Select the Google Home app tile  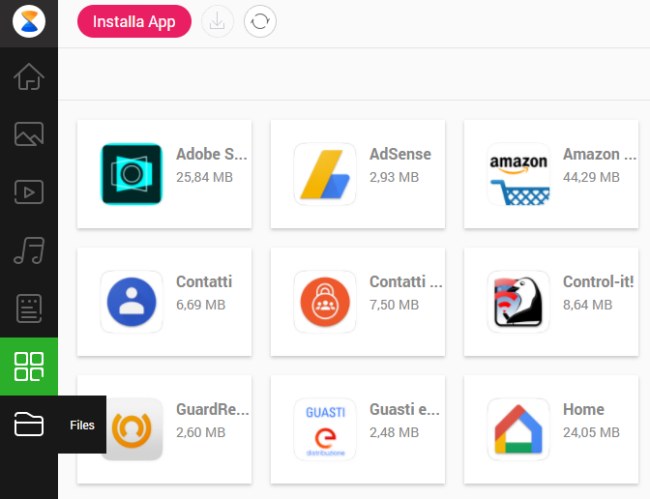click(551, 429)
